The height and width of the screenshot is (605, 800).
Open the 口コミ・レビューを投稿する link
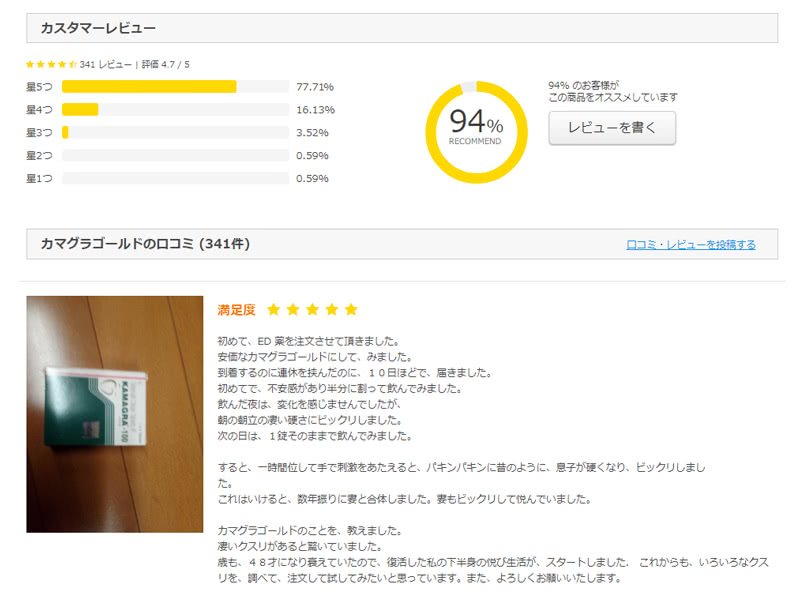[690, 245]
